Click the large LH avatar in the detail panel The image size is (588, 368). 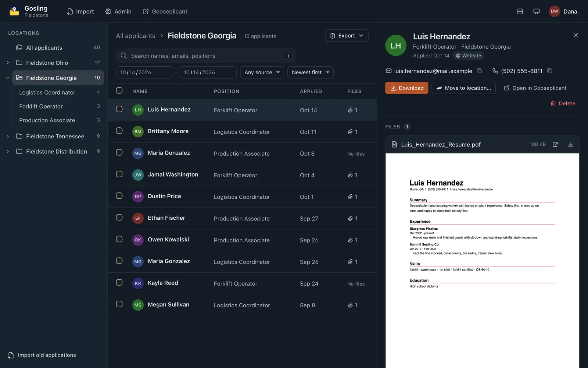396,45
